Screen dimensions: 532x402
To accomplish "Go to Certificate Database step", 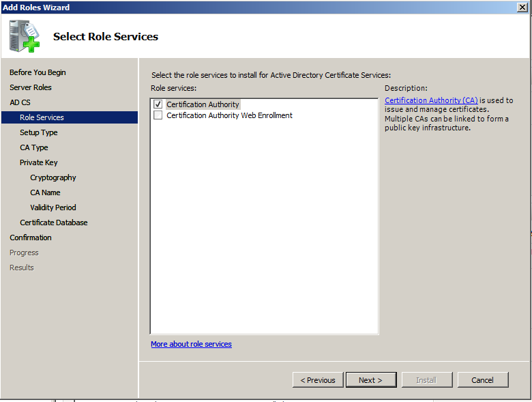I will (x=54, y=222).
